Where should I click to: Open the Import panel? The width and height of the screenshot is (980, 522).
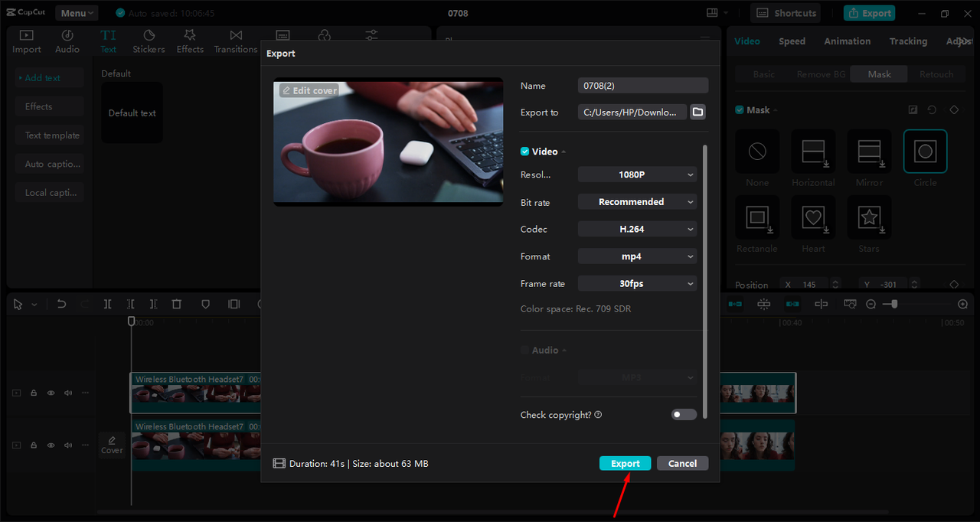27,41
